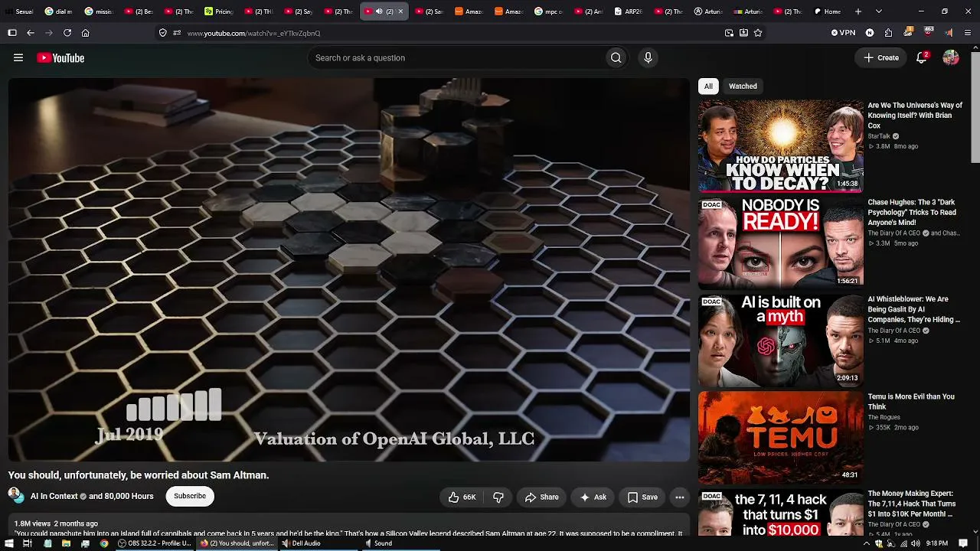The width and height of the screenshot is (980, 551).
Task: Open more actions ellipsis under video
Action: click(679, 497)
